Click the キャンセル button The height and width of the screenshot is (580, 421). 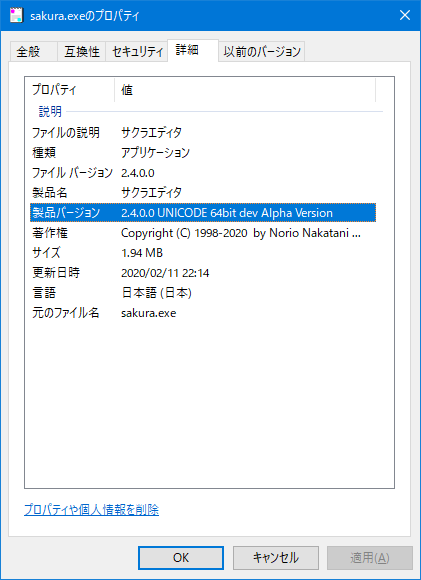[276, 558]
